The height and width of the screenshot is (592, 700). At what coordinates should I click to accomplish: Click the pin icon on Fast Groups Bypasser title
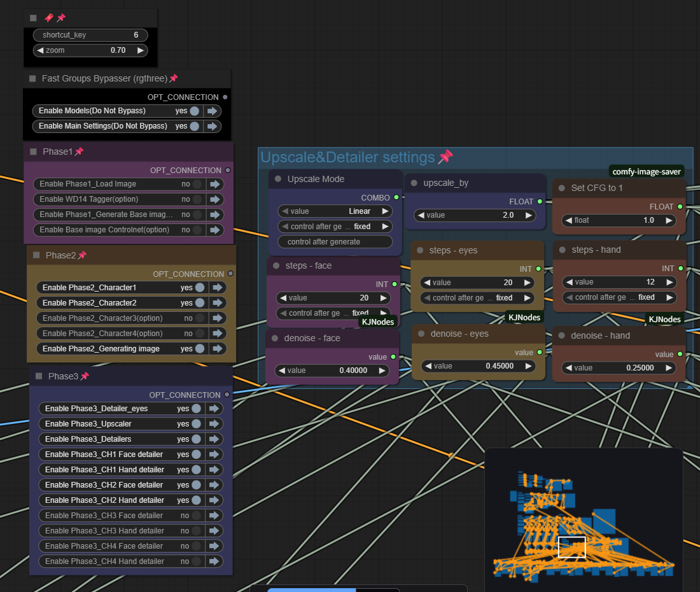[173, 78]
